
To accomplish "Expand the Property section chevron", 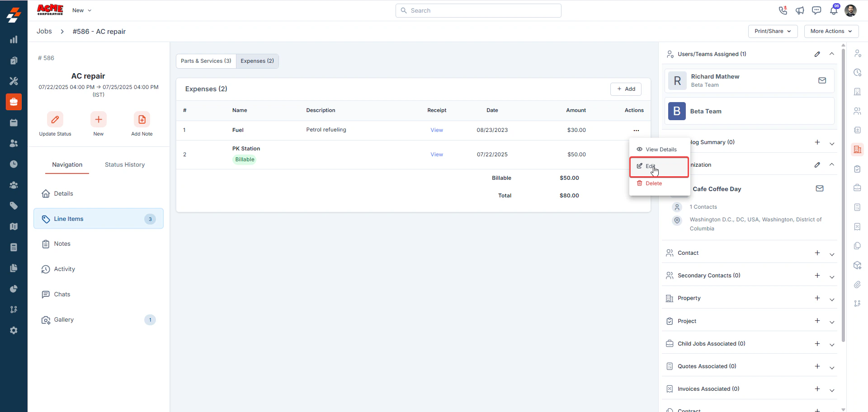I will tap(831, 300).
